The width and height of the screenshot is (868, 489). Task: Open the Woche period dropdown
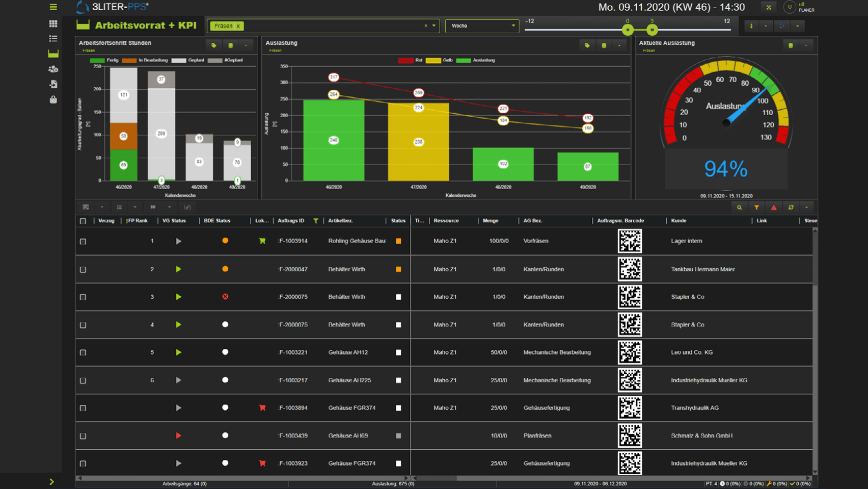482,25
